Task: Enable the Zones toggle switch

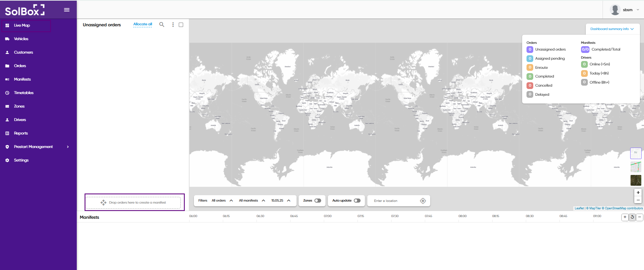Action: [317, 201]
